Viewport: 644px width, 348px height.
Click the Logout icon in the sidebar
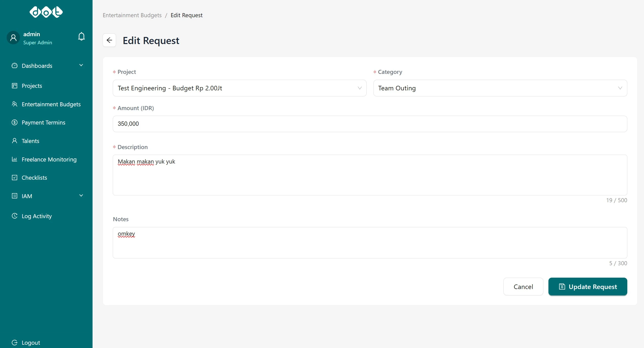pos(15,342)
